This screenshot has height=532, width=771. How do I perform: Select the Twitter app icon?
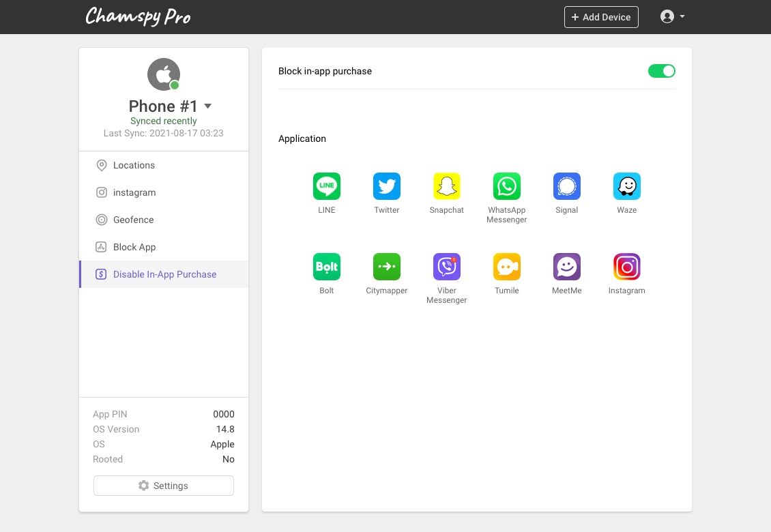click(x=386, y=186)
